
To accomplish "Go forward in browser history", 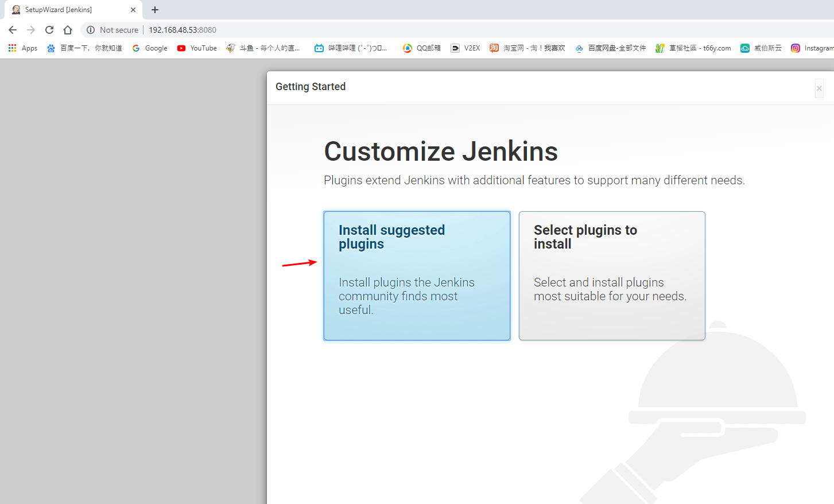I will 31,30.
